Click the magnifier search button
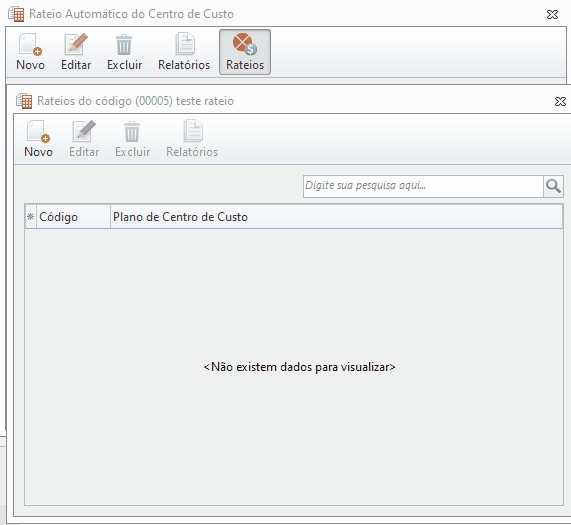Image resolution: width=571 pixels, height=525 pixels. coord(553,186)
